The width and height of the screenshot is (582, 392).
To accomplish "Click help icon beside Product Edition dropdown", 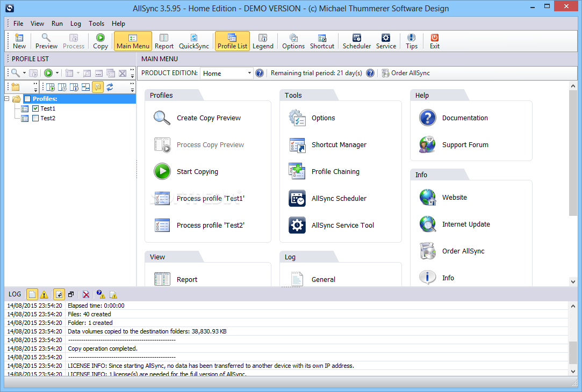I will point(260,73).
